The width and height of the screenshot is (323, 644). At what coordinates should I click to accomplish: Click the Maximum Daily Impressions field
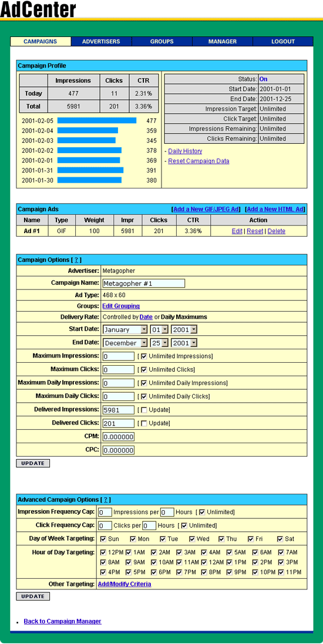[119, 383]
